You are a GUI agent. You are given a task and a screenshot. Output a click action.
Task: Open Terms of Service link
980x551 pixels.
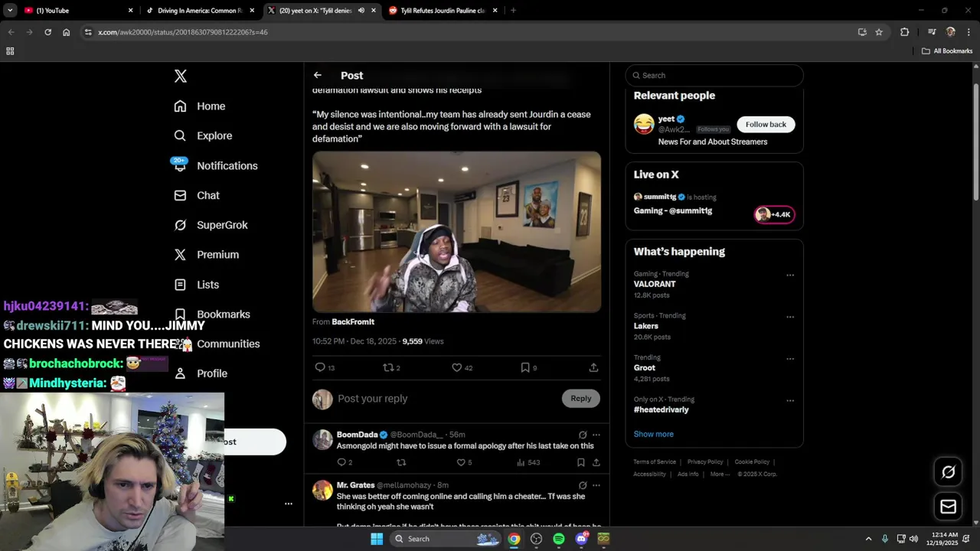click(655, 462)
